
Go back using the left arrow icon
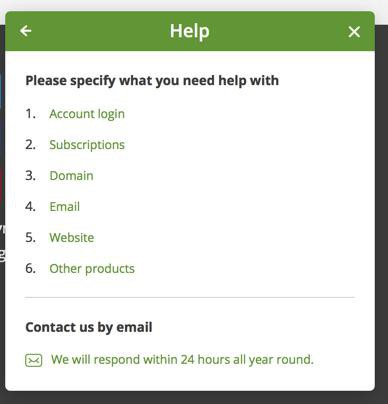26,31
